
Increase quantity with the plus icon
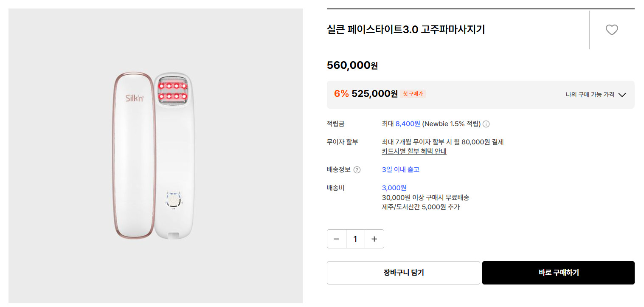click(x=374, y=239)
